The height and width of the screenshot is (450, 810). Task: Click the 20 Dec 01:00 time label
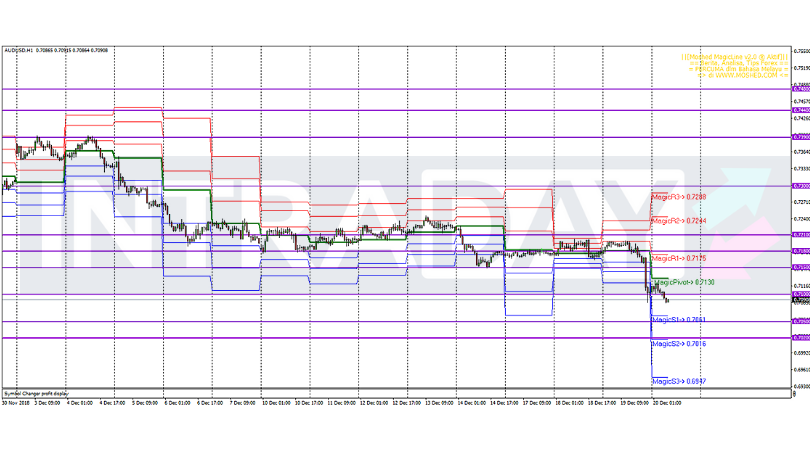[x=667, y=403]
